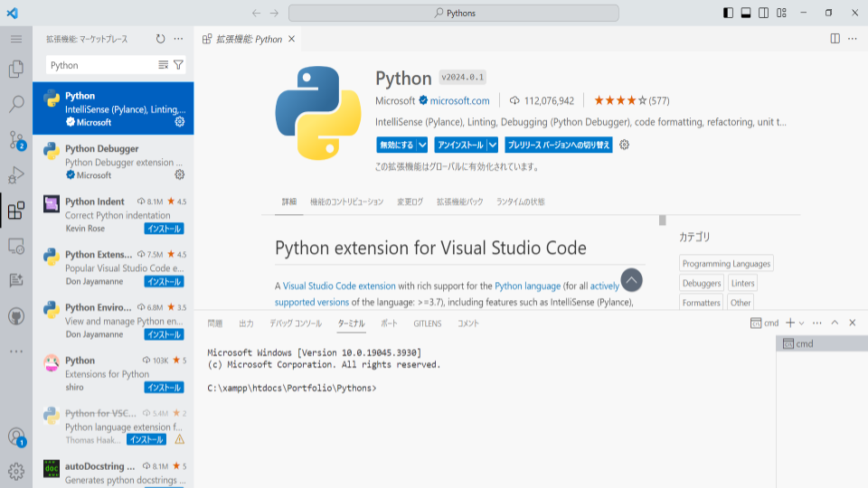Open Manage gear at bottom of activity bar
Viewport: 868px width, 488px height.
point(16,472)
